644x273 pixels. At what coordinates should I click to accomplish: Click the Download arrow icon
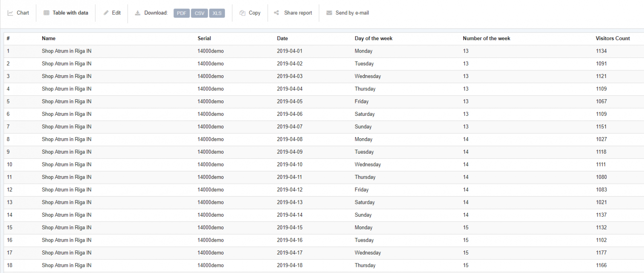point(138,13)
